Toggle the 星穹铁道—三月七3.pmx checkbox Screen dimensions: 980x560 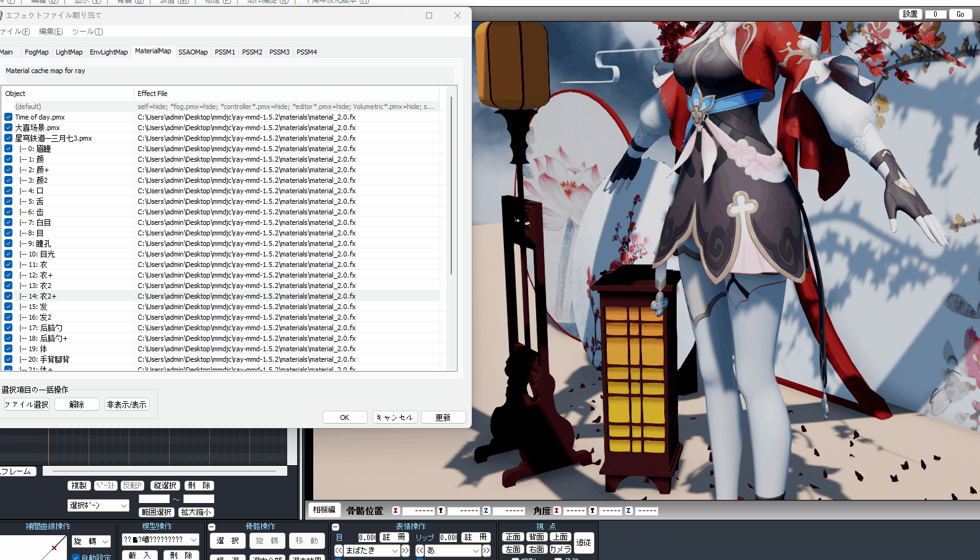coord(9,138)
